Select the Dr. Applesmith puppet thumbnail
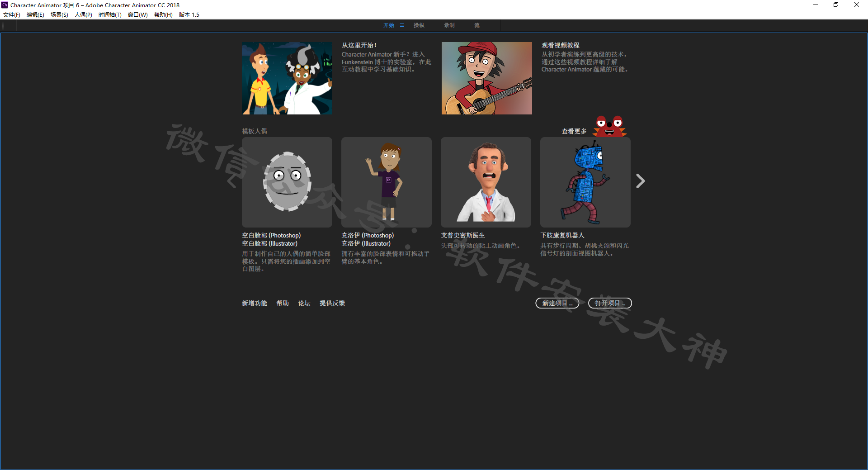This screenshot has width=868, height=470. (486, 182)
